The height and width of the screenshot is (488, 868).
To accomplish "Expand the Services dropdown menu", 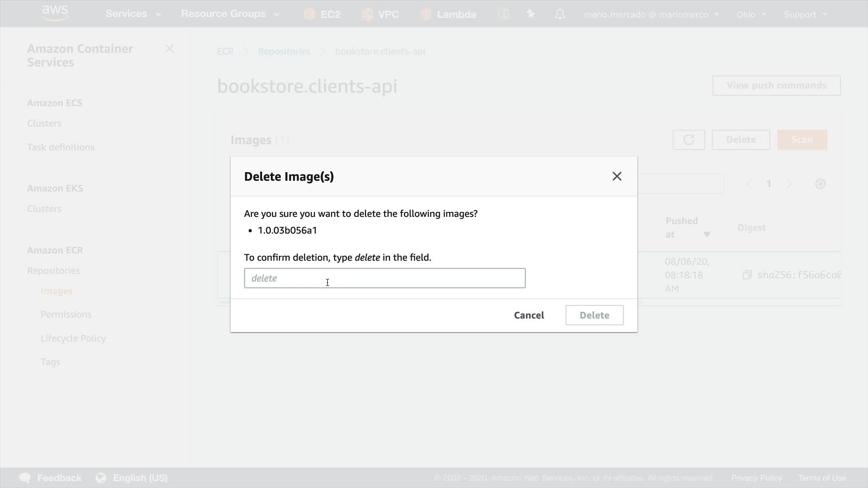I will coord(133,14).
